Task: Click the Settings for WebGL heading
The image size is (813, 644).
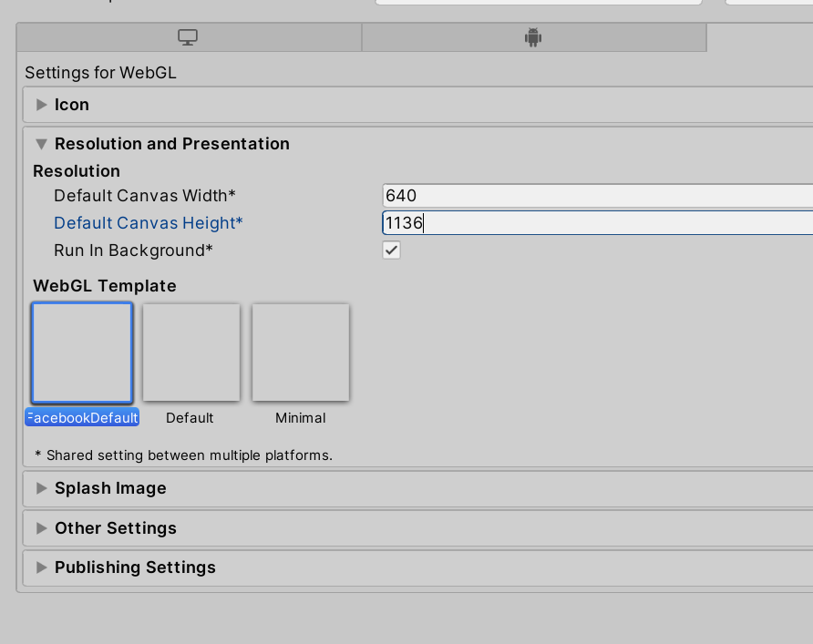Action: [100, 72]
